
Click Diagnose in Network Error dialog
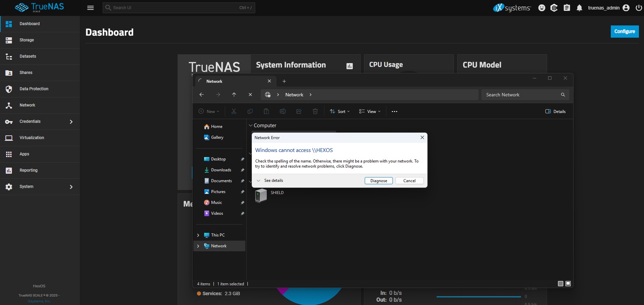click(x=379, y=181)
